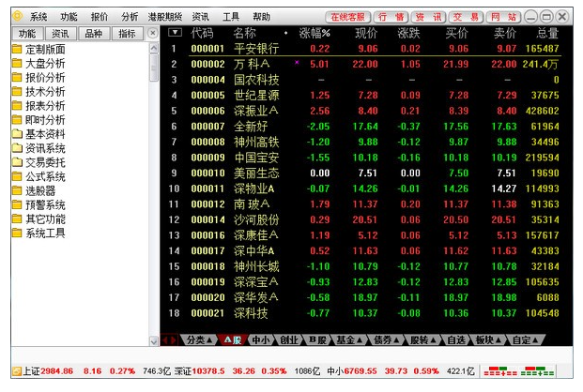The height and width of the screenshot is (392, 583).
Task: Open the 报价 menu
Action: pyautogui.click(x=100, y=17)
